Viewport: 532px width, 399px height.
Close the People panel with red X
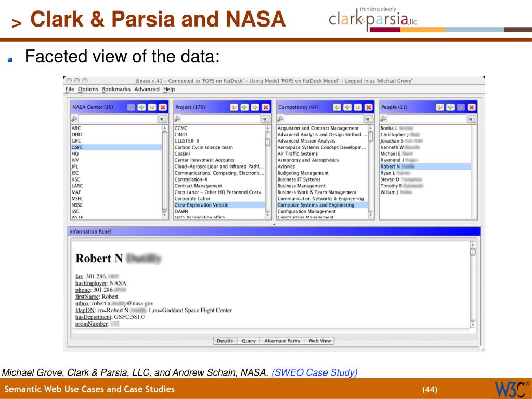(x=471, y=107)
